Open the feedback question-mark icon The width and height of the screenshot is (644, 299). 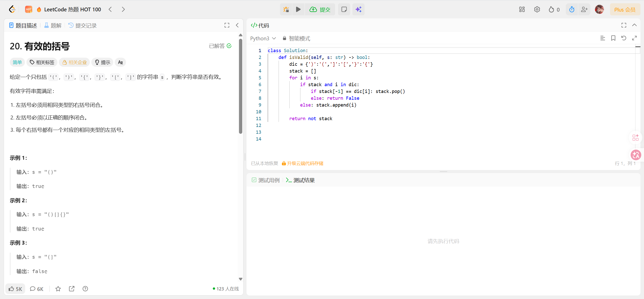click(x=85, y=289)
